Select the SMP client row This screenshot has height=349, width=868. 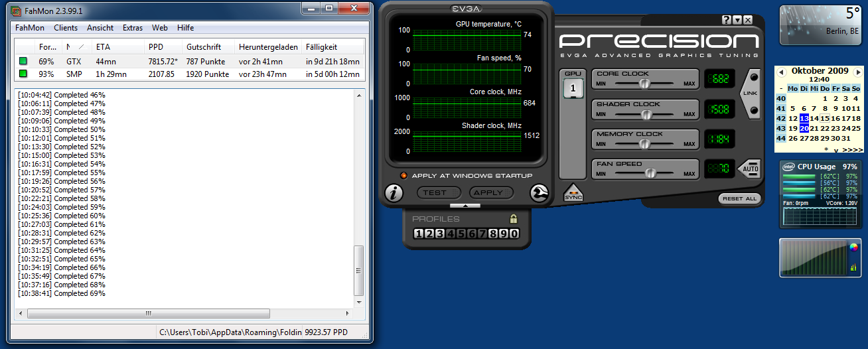[x=190, y=74]
